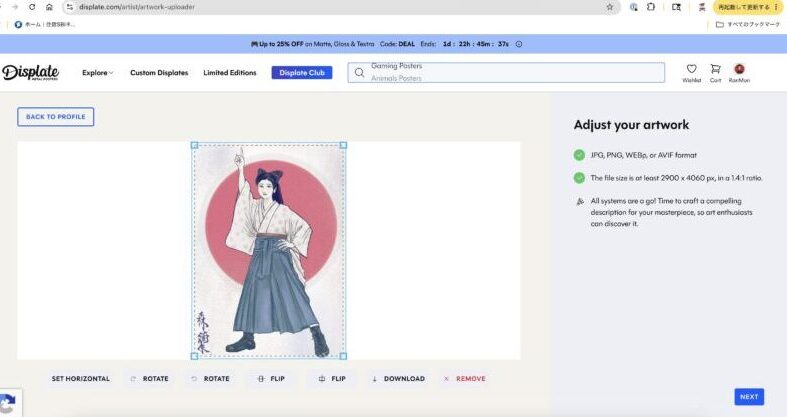Click BACK TO PROFILE button
This screenshot has width=787, height=417.
pyautogui.click(x=56, y=116)
